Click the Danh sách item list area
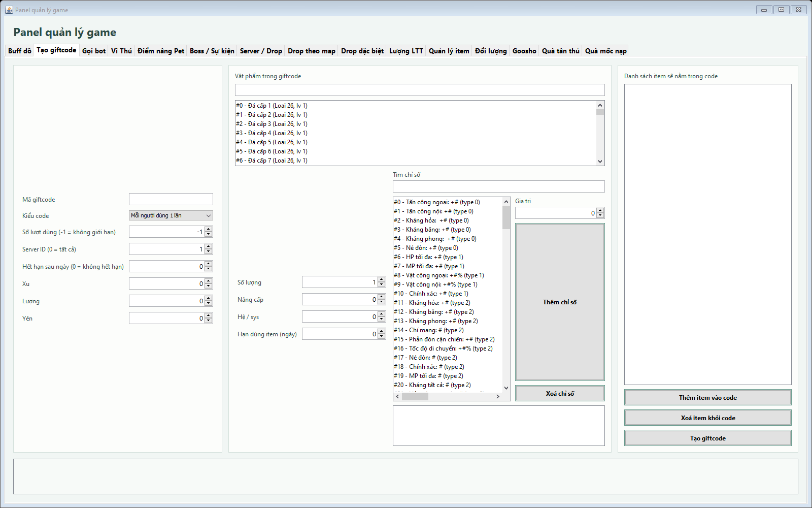This screenshot has height=508, width=812. coord(708,234)
